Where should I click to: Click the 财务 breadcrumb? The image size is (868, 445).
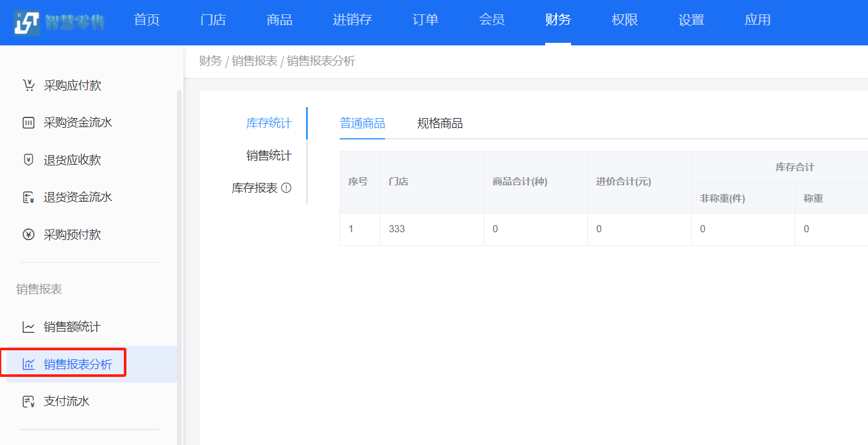[x=210, y=61]
